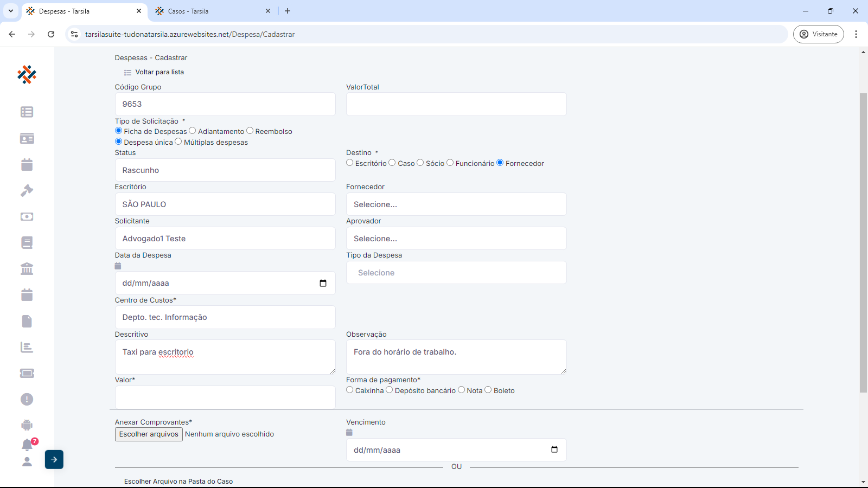868x488 pixels.
Task: Choose Múltiplas despesas radio button
Action: click(178, 142)
